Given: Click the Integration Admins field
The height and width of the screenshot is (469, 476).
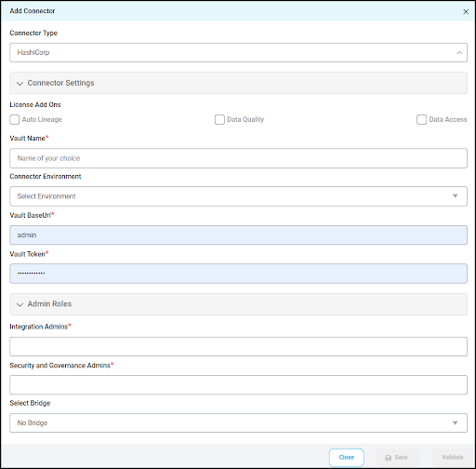Looking at the screenshot, I should (238, 346).
